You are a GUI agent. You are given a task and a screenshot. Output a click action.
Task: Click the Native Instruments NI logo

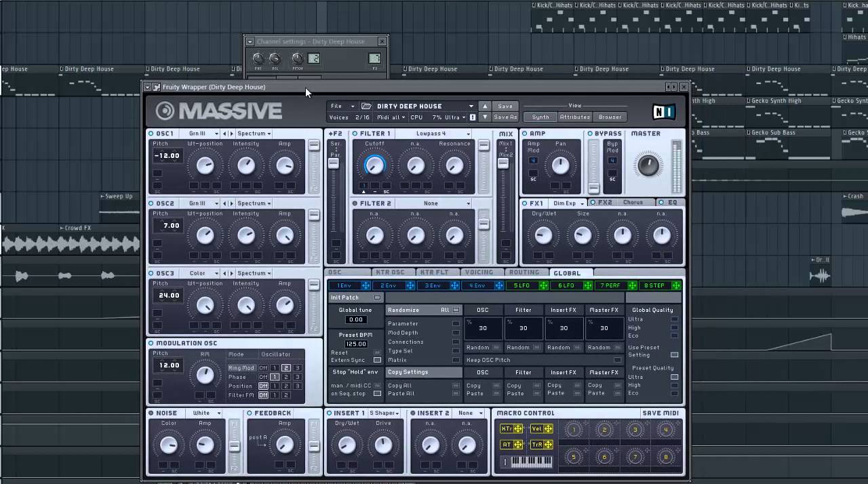pyautogui.click(x=664, y=111)
